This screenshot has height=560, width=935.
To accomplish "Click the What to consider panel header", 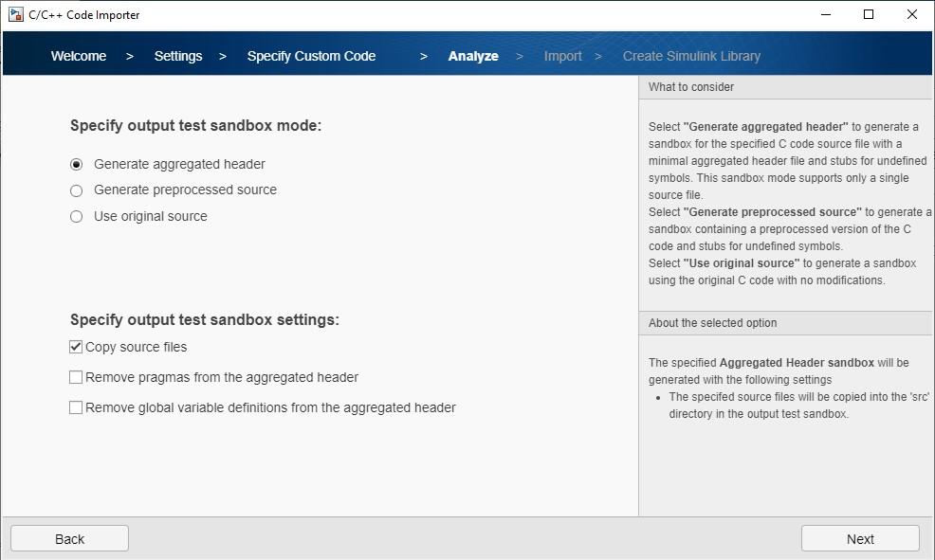I will point(691,87).
